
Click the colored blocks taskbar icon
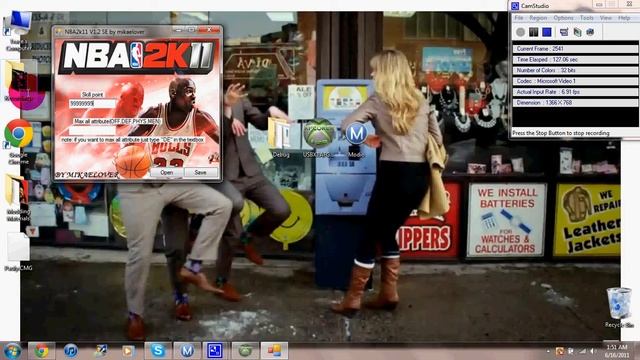click(274, 351)
